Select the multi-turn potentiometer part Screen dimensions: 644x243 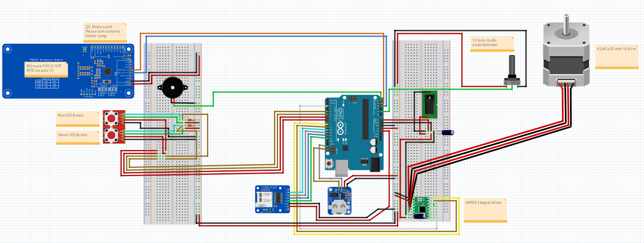pyautogui.click(x=511, y=72)
